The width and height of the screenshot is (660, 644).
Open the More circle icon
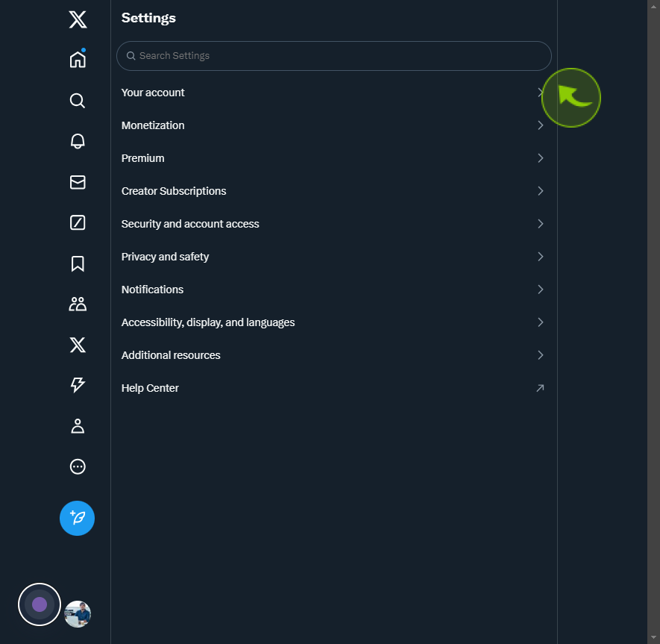78,466
